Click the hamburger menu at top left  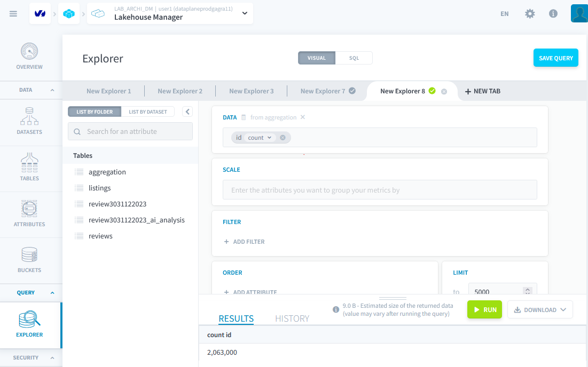pyautogui.click(x=13, y=13)
